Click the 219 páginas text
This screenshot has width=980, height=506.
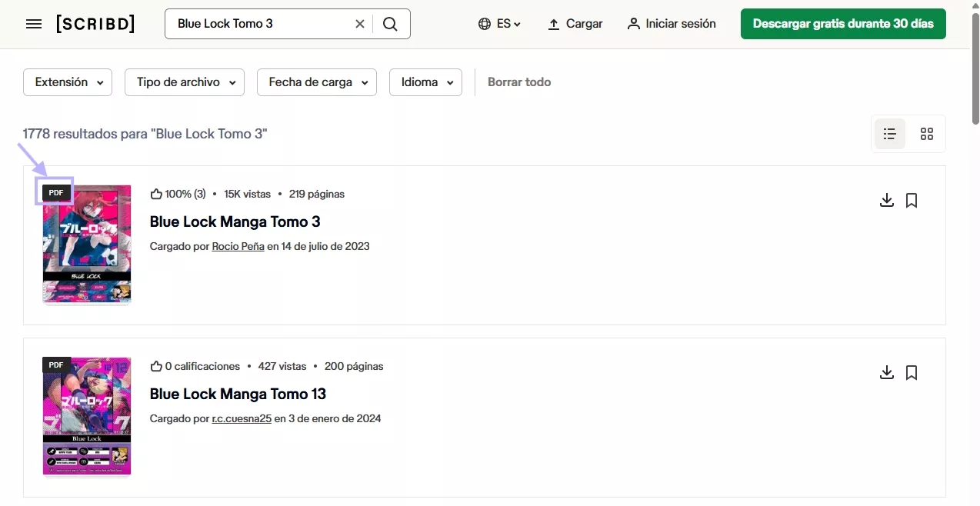coord(316,194)
